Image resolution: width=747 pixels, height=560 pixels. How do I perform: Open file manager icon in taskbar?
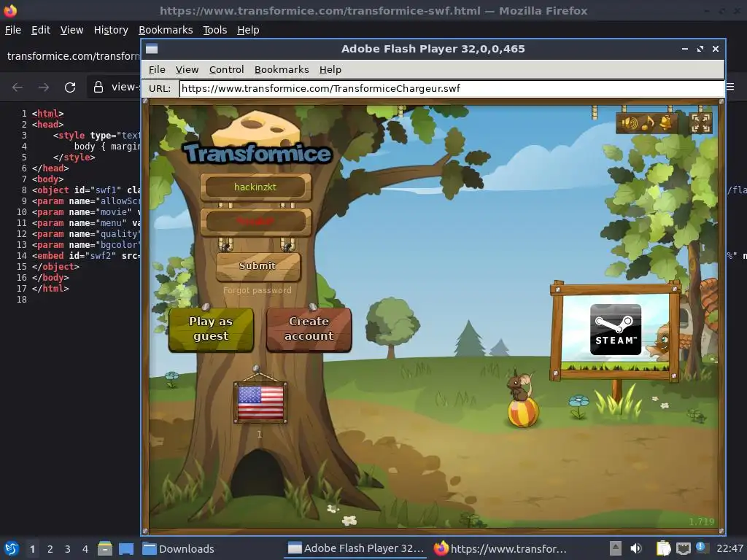tap(105, 548)
